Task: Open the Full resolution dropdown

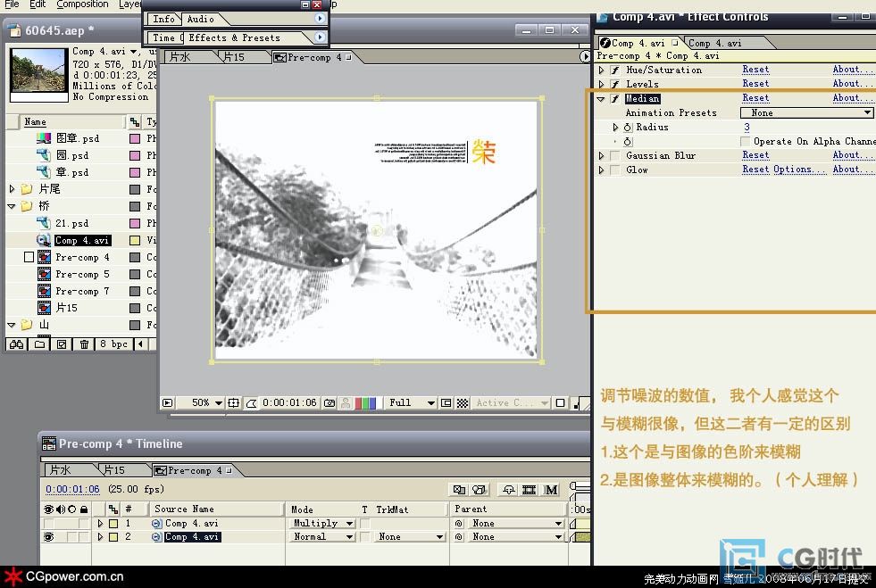Action: (x=411, y=402)
